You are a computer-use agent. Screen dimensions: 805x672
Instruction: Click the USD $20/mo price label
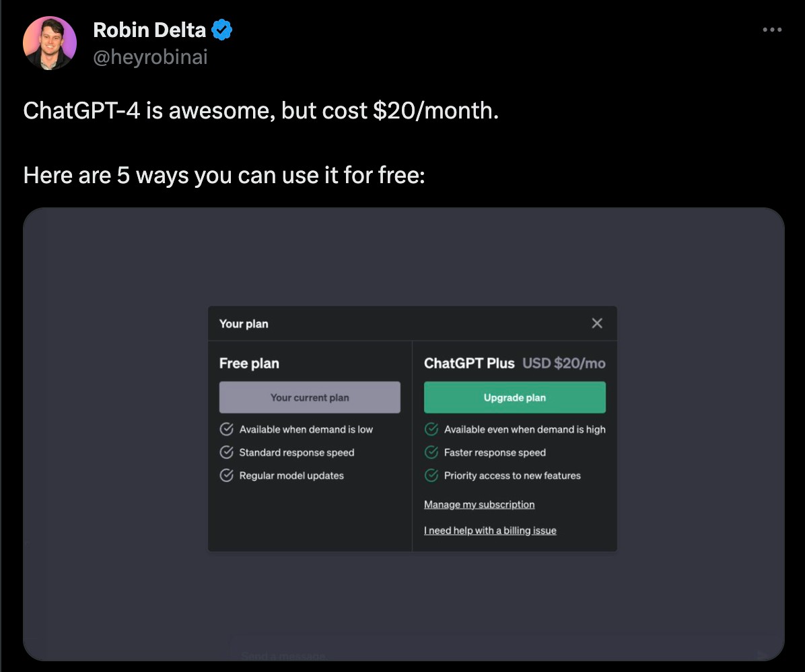pyautogui.click(x=564, y=364)
